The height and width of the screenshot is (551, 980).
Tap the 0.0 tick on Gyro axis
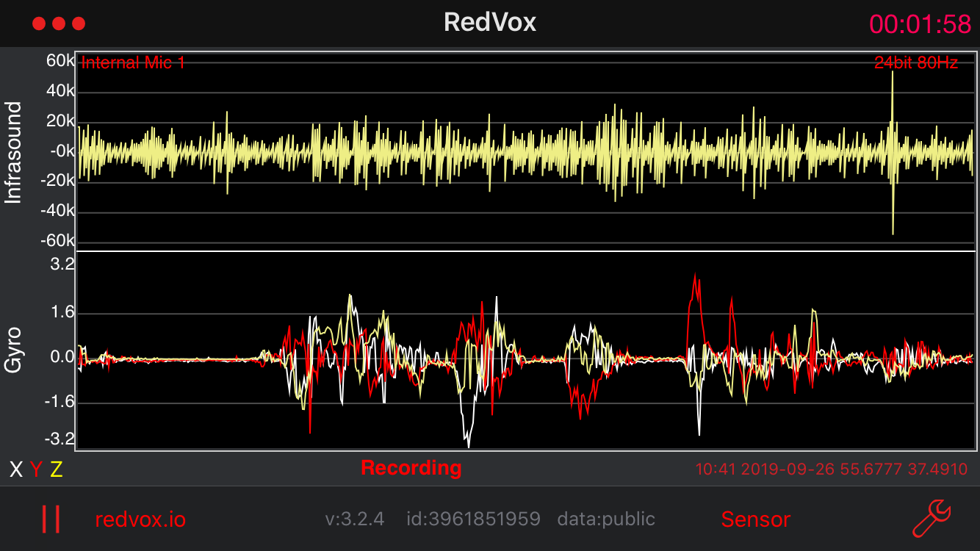(x=61, y=358)
